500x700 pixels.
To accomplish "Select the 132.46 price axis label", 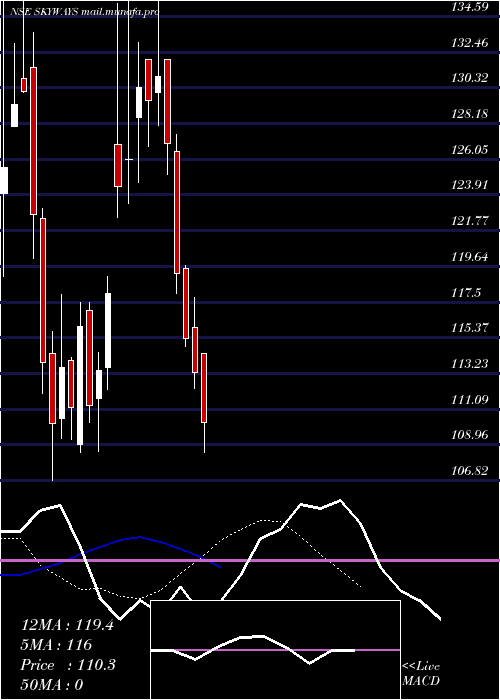I will [x=469, y=43].
